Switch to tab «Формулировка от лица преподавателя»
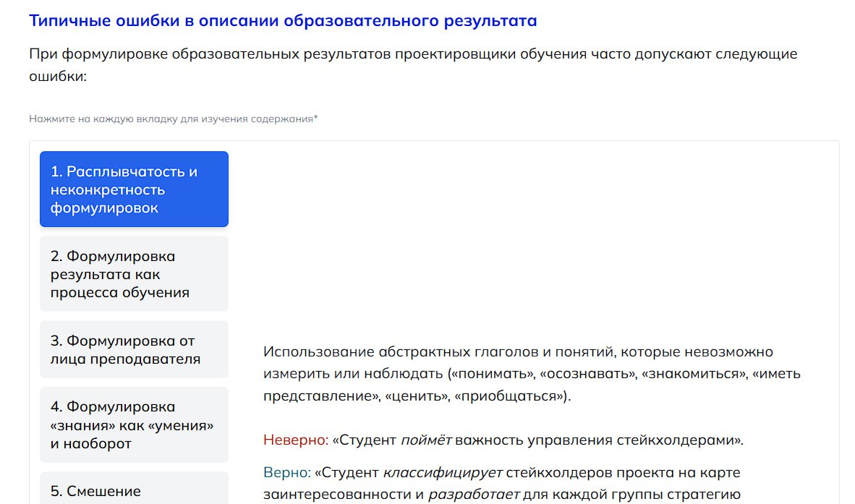 (x=134, y=350)
